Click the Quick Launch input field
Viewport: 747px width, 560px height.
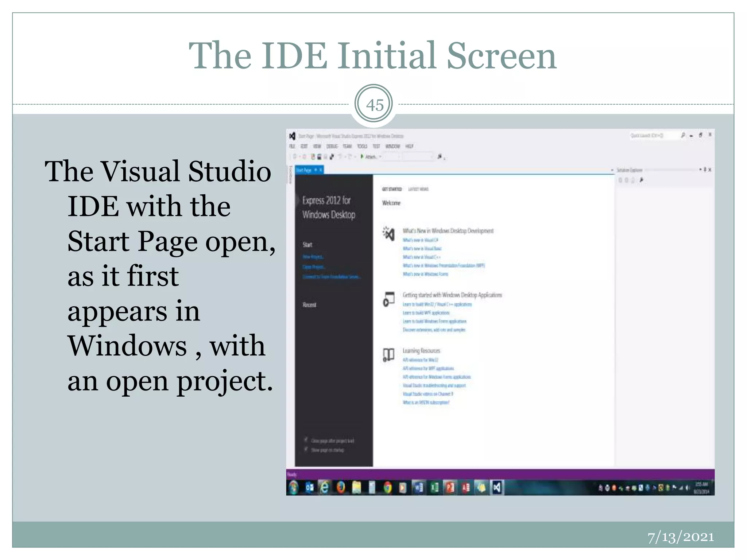click(x=653, y=136)
